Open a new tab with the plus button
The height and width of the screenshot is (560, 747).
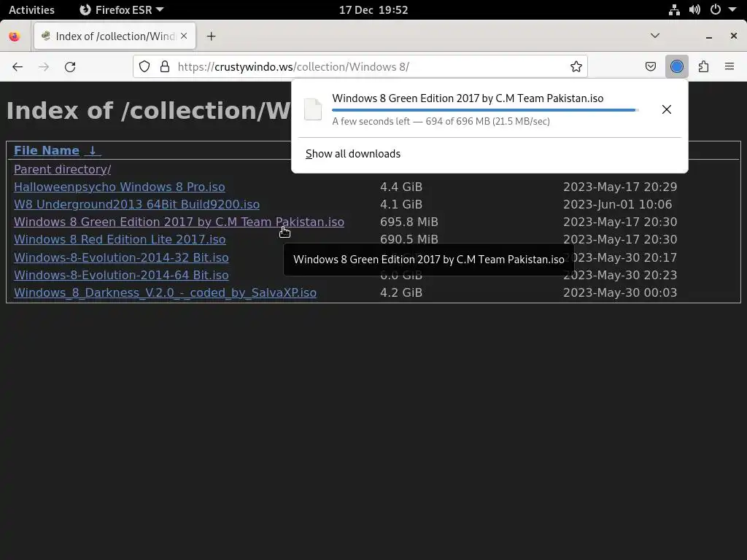pos(211,36)
